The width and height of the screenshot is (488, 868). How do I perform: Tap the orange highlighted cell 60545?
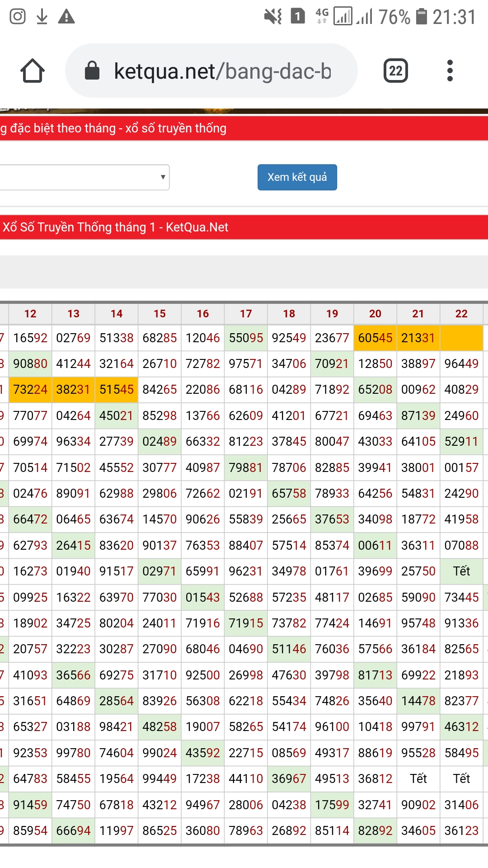pyautogui.click(x=375, y=338)
